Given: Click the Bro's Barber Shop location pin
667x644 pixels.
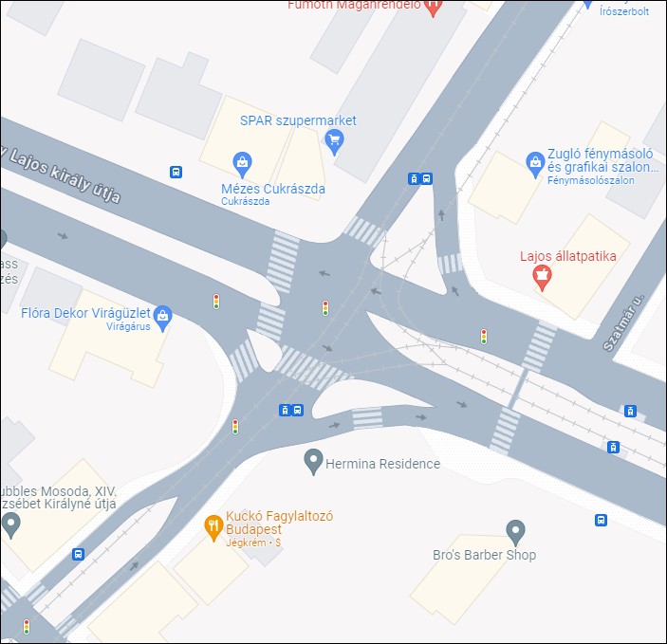Looking at the screenshot, I should point(515,532).
